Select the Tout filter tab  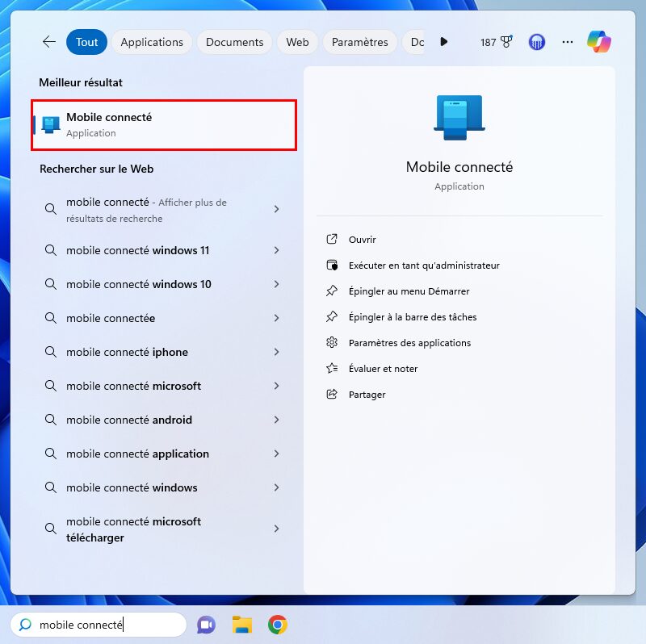(86, 42)
